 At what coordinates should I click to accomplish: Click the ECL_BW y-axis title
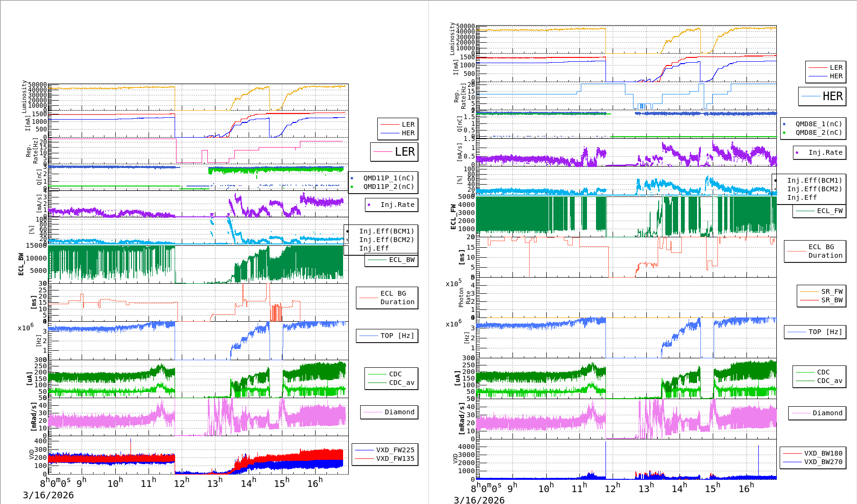[21, 264]
